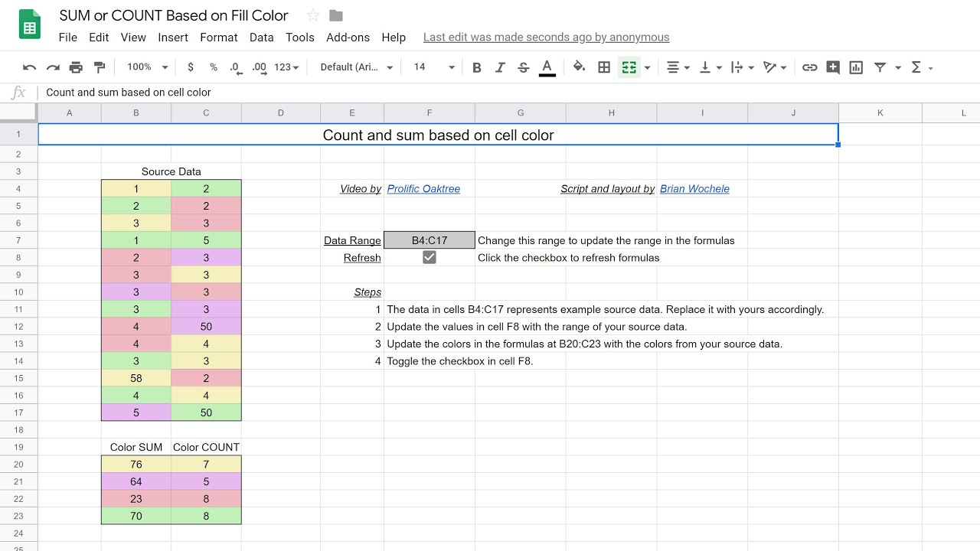The image size is (980, 551).
Task: Select the yellow cell showing 76
Action: coord(136,464)
